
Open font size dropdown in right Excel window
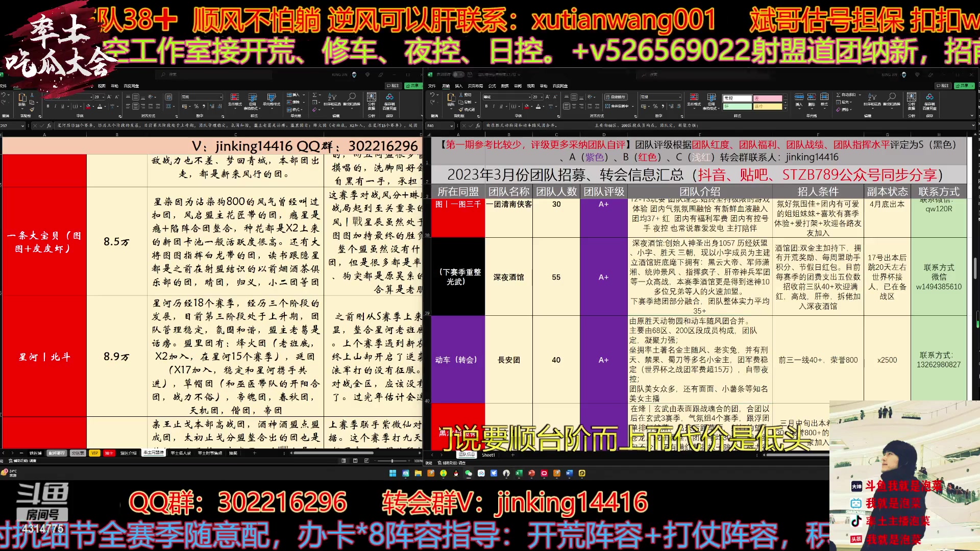click(542, 97)
